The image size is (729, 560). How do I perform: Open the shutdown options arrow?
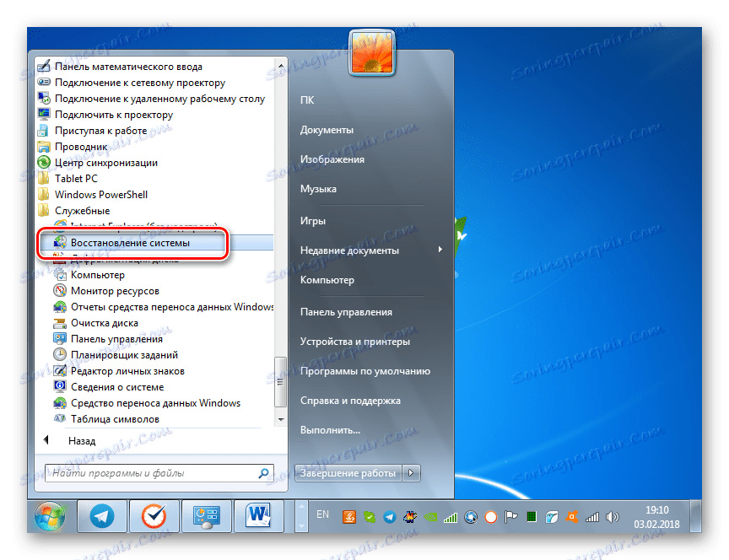point(411,473)
